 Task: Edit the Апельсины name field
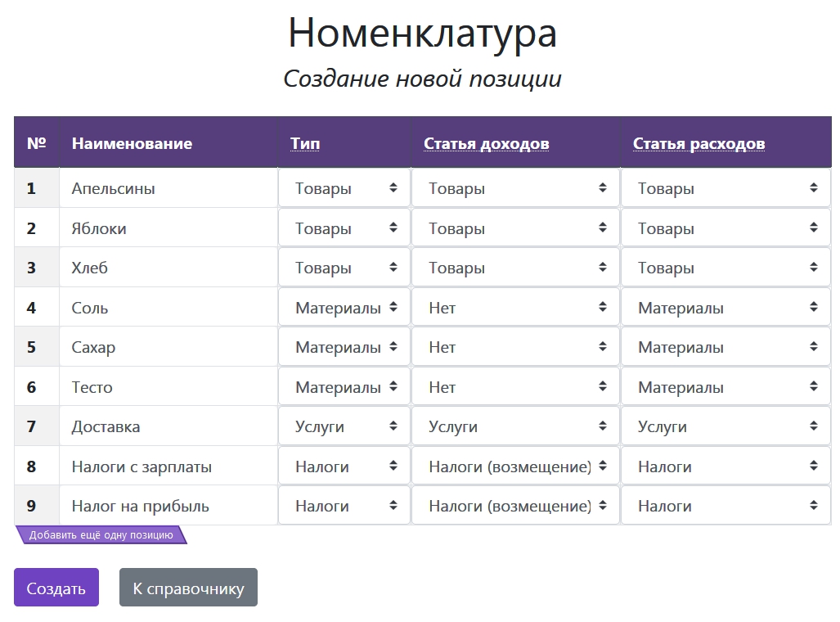168,188
